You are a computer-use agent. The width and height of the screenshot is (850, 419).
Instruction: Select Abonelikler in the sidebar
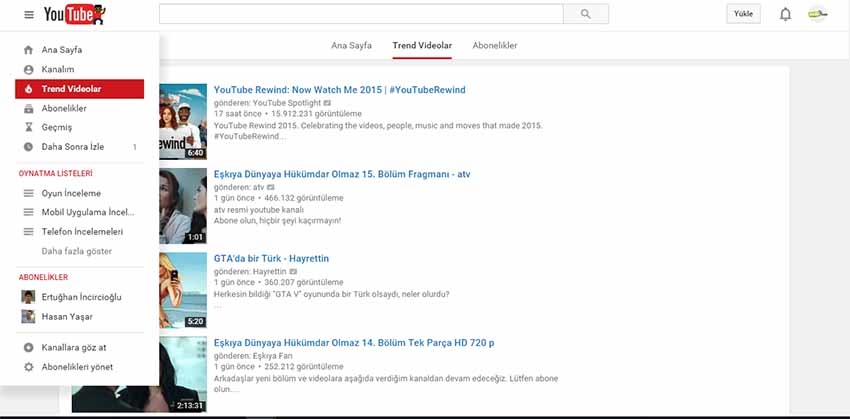tap(63, 108)
